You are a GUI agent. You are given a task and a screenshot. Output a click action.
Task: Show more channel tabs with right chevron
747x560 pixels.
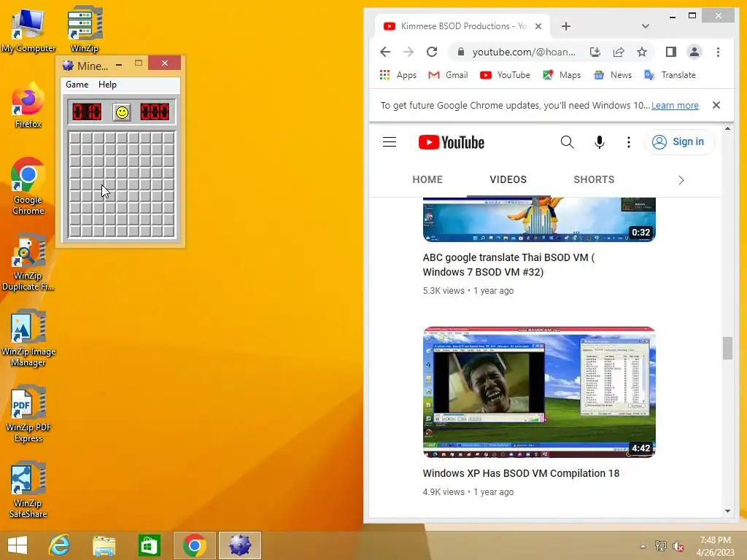(681, 180)
